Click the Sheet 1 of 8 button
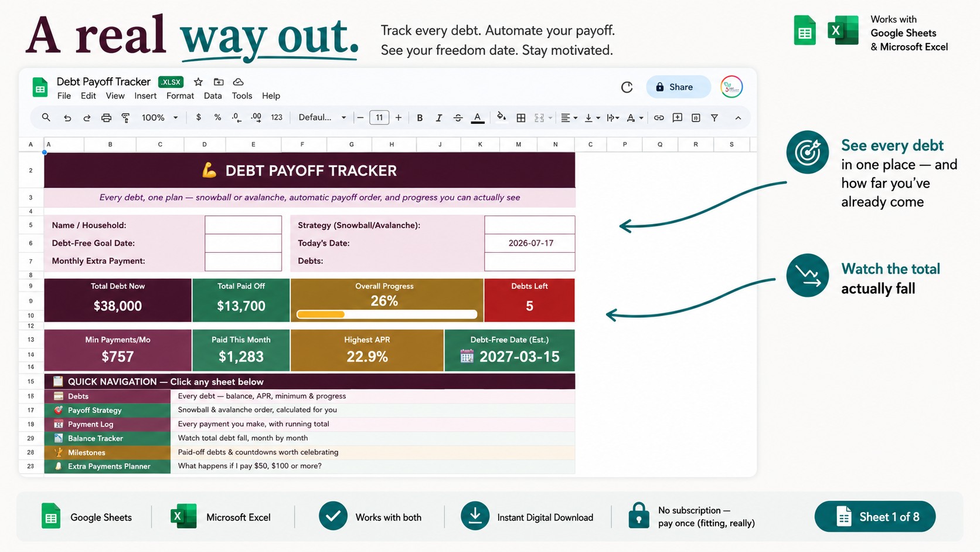Screen dimensions: 980x552 (x=875, y=517)
